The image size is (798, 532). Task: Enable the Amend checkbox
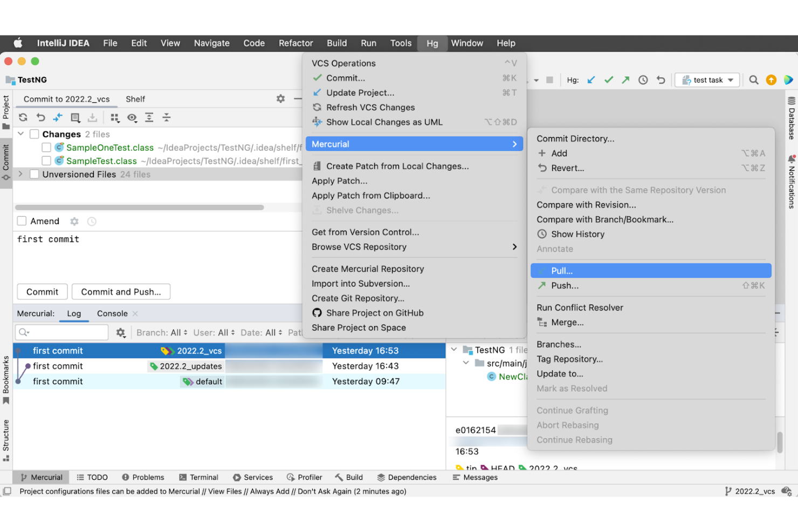[x=22, y=220]
